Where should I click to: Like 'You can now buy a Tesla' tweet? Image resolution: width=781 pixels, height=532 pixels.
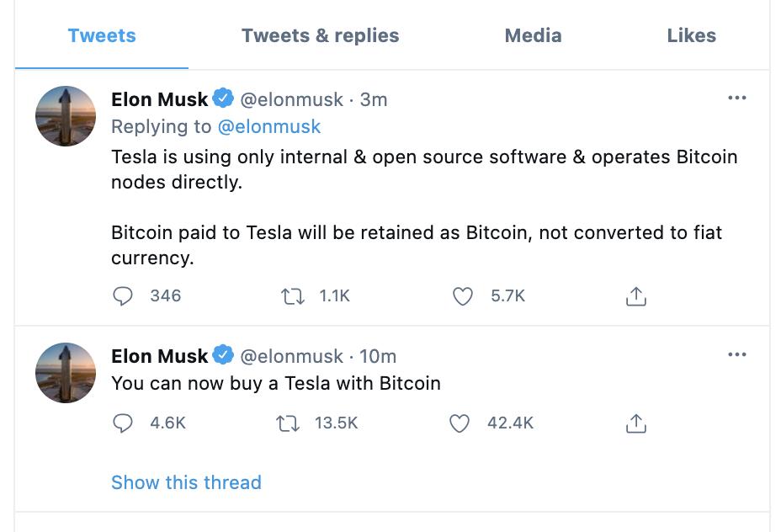[x=460, y=423]
